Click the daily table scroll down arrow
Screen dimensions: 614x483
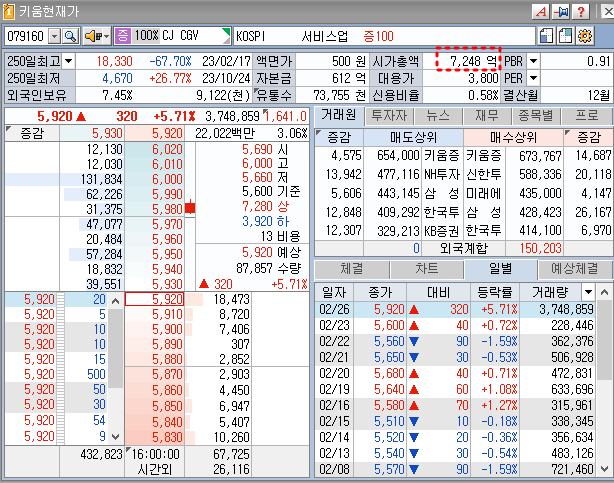click(x=604, y=469)
